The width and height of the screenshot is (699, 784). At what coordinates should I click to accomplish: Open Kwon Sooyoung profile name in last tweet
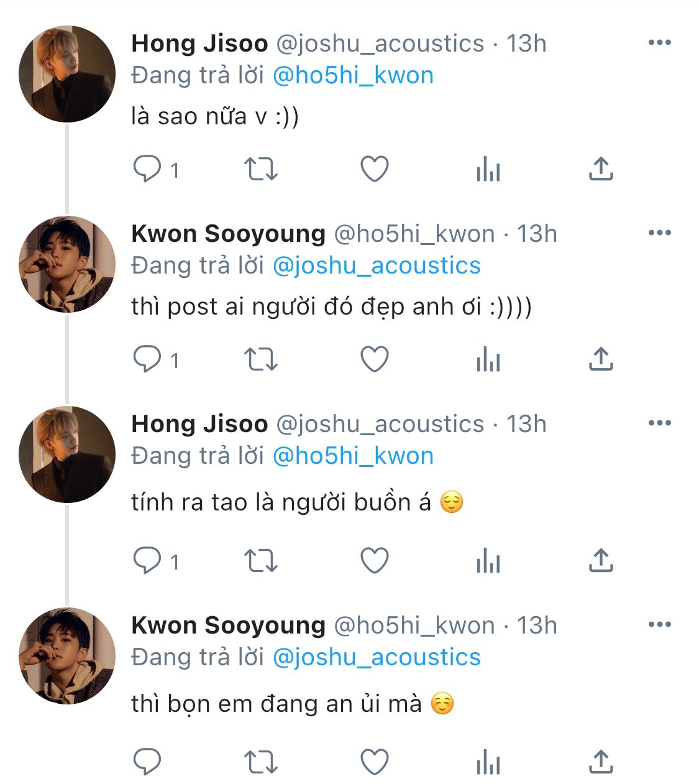(228, 625)
